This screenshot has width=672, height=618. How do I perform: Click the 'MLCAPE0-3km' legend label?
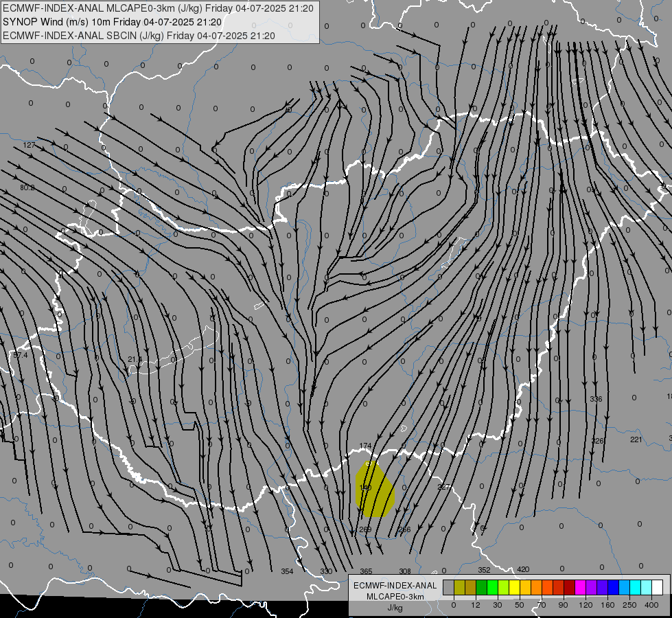click(395, 597)
